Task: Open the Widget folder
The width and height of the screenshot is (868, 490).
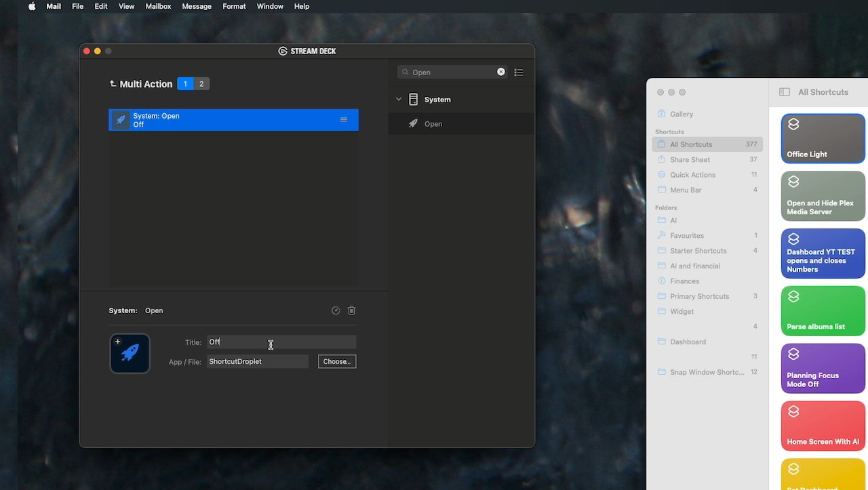Action: pos(707,312)
